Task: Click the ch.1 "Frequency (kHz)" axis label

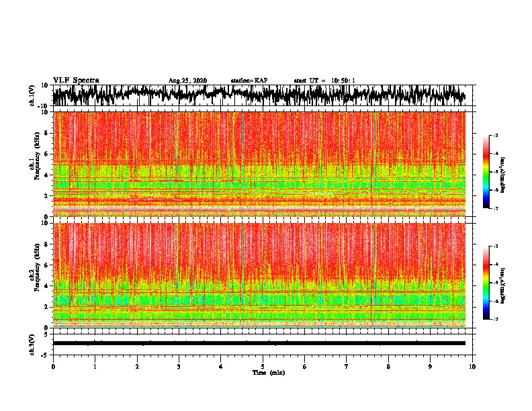Action: 37,156
